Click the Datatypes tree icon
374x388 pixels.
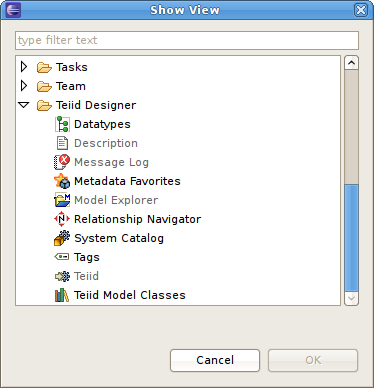62,124
